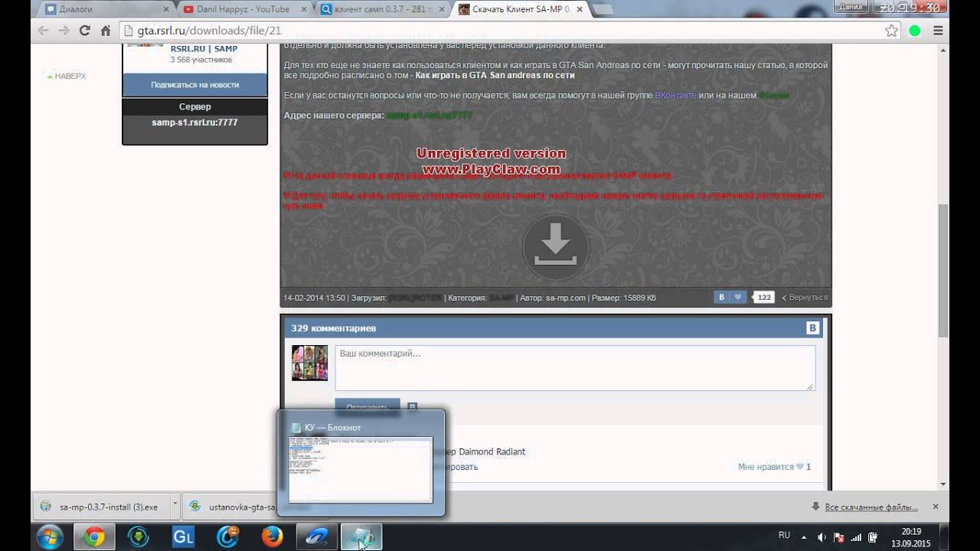This screenshot has height=551, width=980.
Task: Click the Данил profile button
Action: point(851,6)
